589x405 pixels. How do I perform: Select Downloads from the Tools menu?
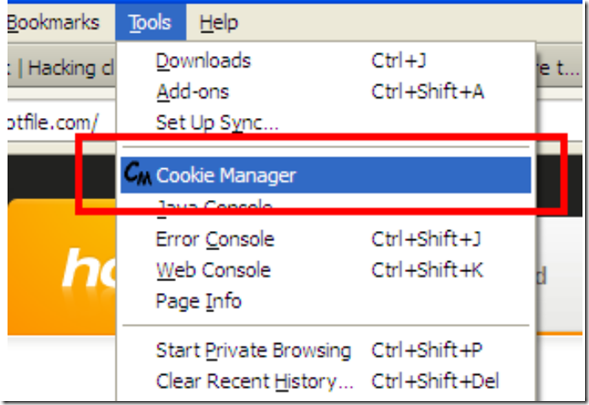(x=326, y=60)
